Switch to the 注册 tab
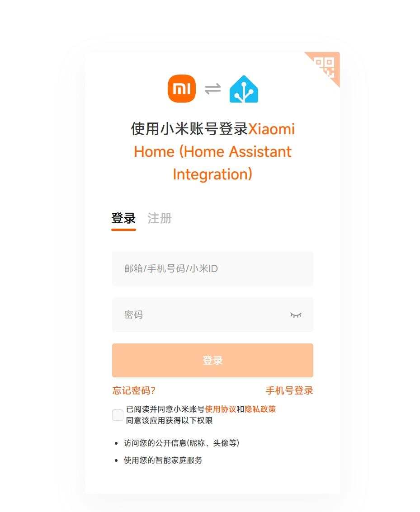 tap(160, 218)
